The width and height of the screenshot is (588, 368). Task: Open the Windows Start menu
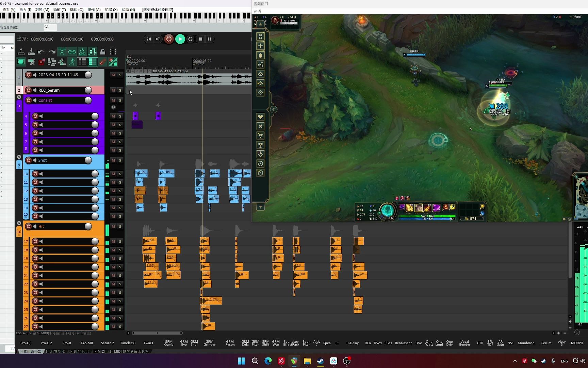(242, 361)
